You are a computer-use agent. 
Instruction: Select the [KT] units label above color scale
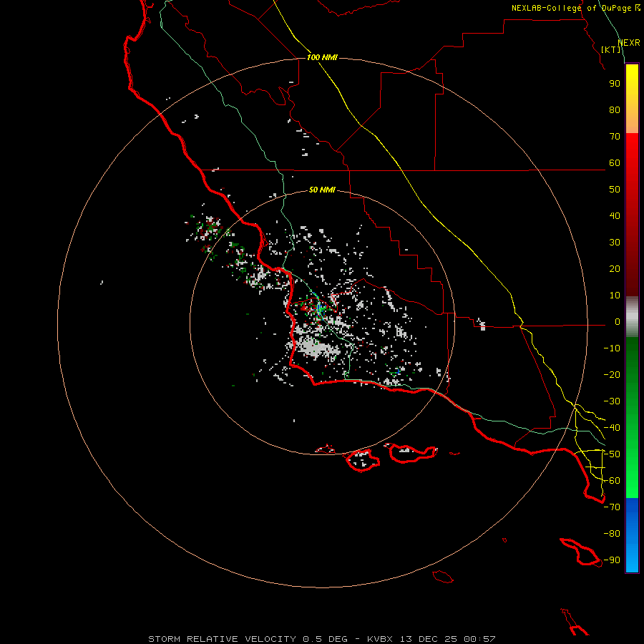(611, 49)
